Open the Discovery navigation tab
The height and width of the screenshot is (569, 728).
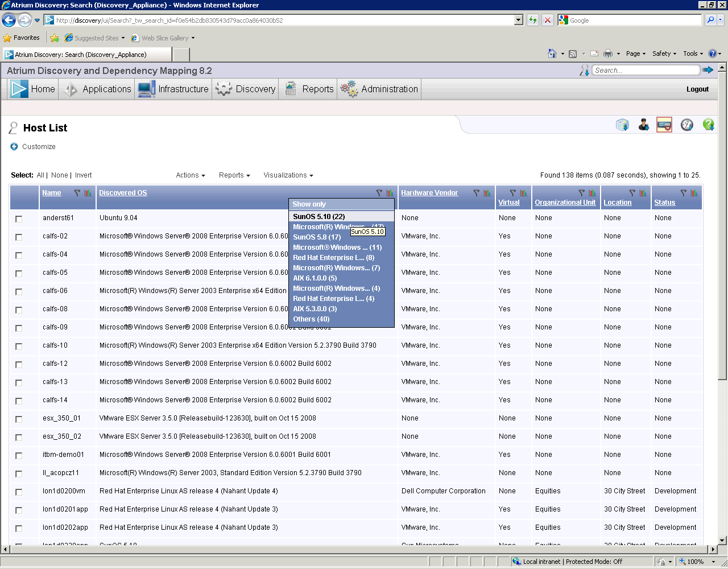point(246,89)
